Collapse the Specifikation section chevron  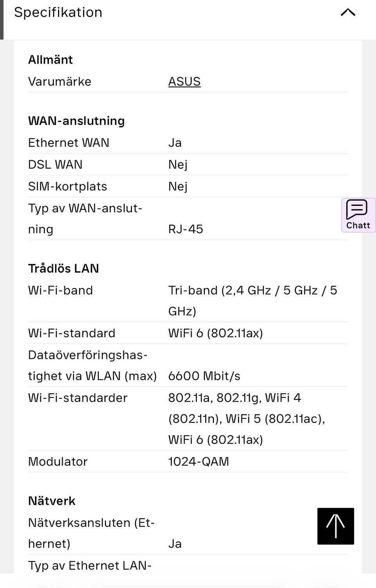coord(348,13)
